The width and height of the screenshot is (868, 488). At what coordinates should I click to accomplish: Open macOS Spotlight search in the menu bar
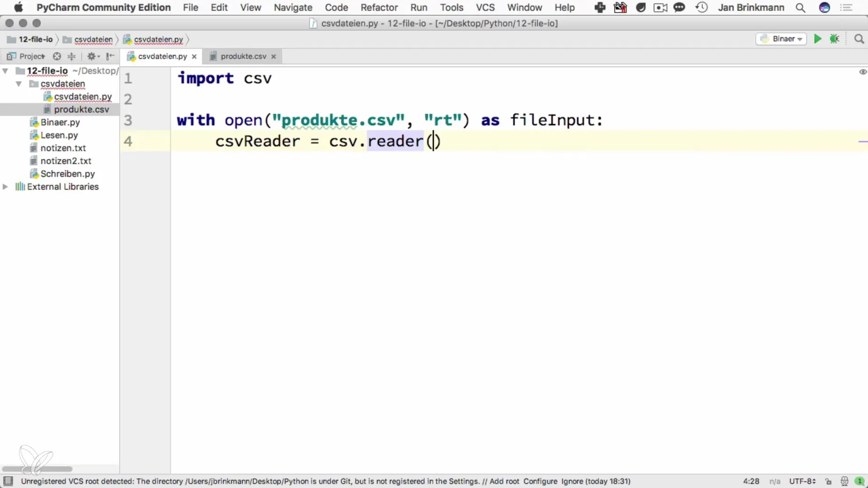click(800, 8)
